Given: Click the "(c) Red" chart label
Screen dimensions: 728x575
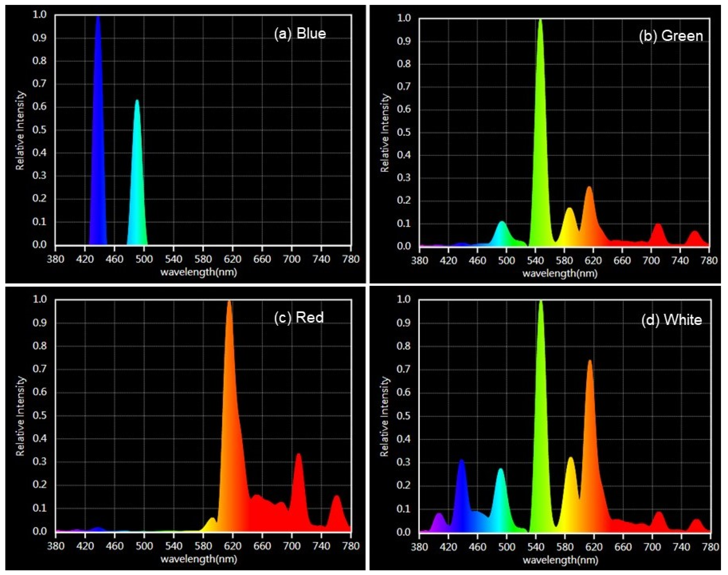Looking at the screenshot, I should (299, 317).
